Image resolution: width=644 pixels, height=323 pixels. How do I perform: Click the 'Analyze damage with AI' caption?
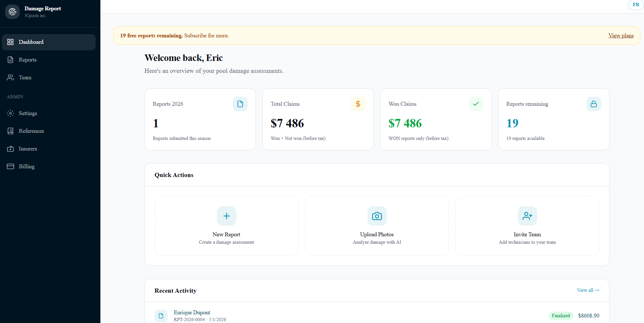pos(377,242)
